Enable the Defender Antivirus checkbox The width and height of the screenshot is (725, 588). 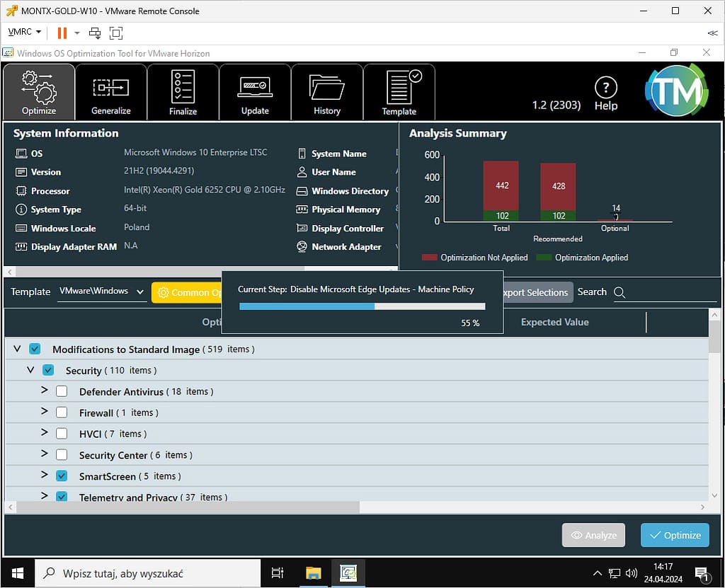click(62, 391)
